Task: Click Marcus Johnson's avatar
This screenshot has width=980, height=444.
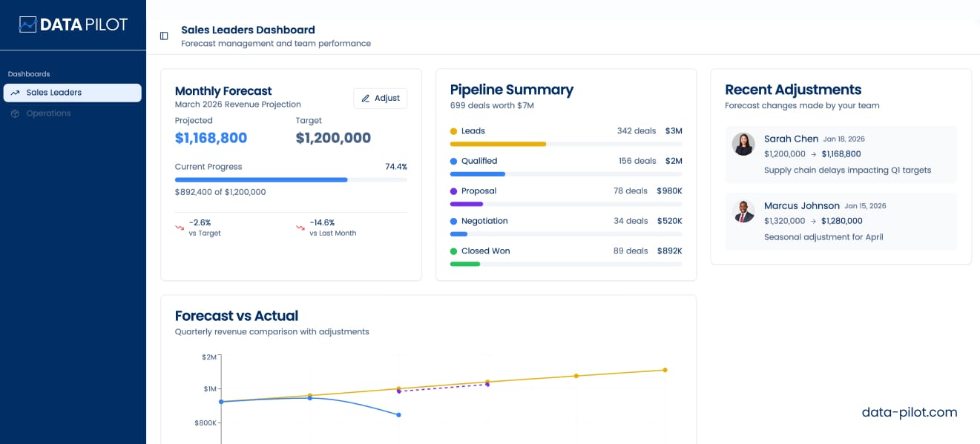Action: pyautogui.click(x=743, y=211)
